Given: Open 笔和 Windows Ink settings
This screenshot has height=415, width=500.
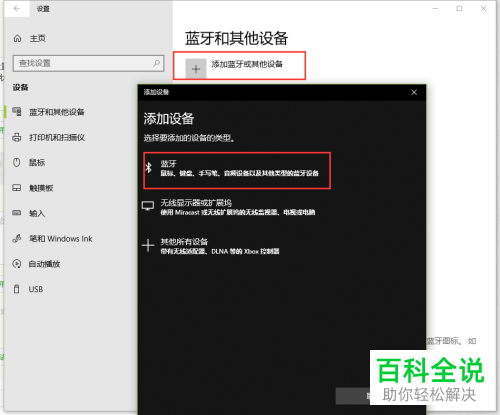Looking at the screenshot, I should pyautogui.click(x=61, y=239).
